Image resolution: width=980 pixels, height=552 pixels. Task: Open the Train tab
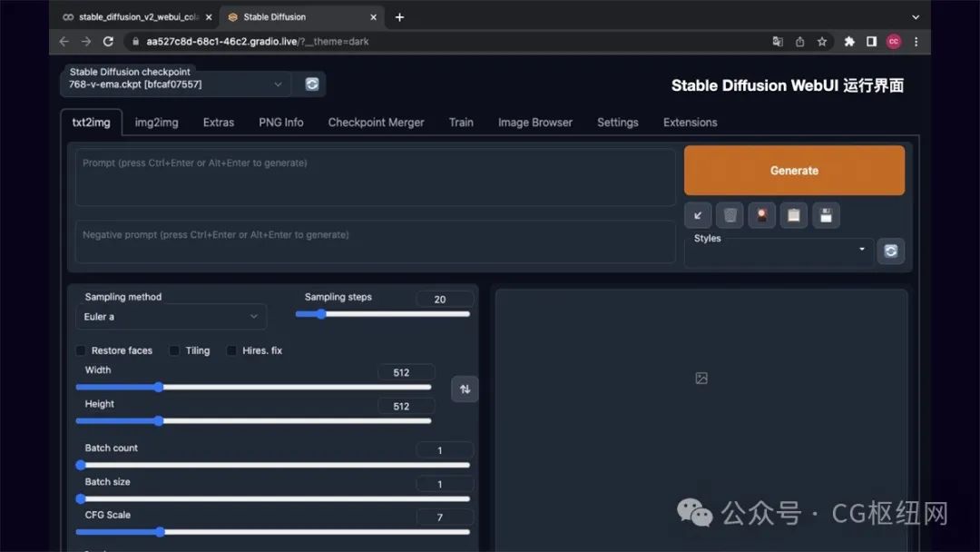[x=461, y=123]
